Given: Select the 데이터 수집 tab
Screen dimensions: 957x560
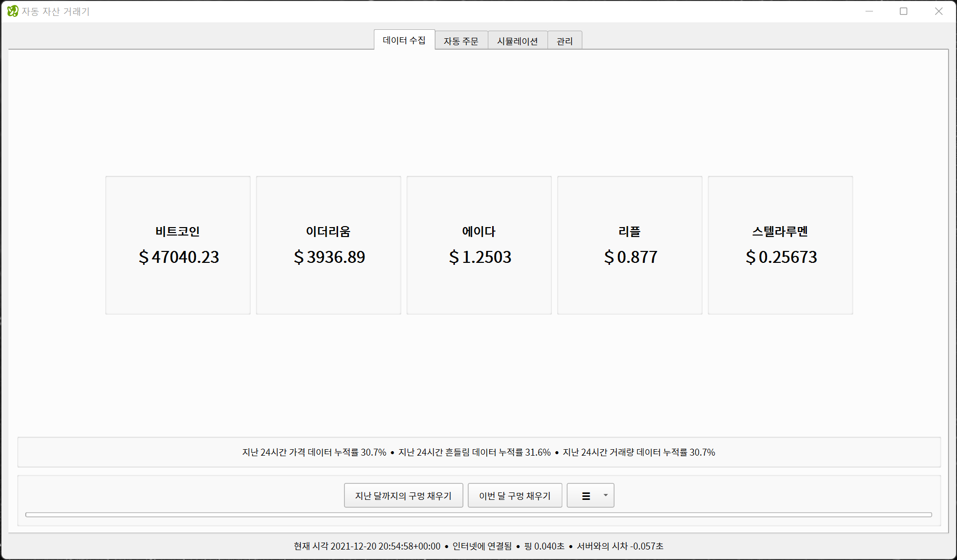Looking at the screenshot, I should 404,40.
